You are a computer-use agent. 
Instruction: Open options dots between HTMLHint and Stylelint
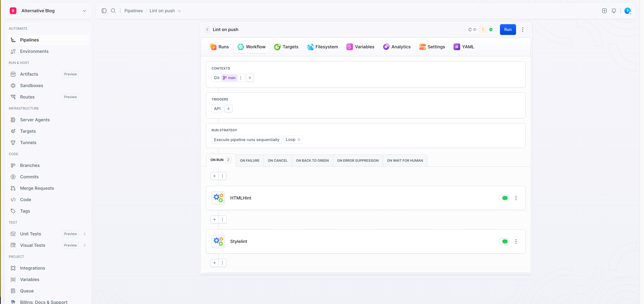(222, 219)
